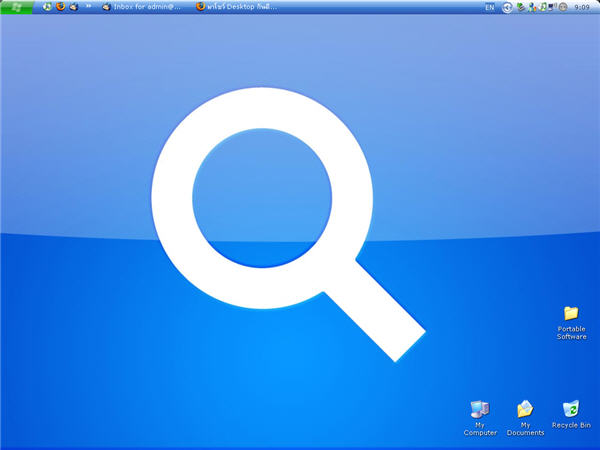Image resolution: width=600 pixels, height=450 pixels.
Task: Click the first quick launch icon
Action: (x=47, y=7)
